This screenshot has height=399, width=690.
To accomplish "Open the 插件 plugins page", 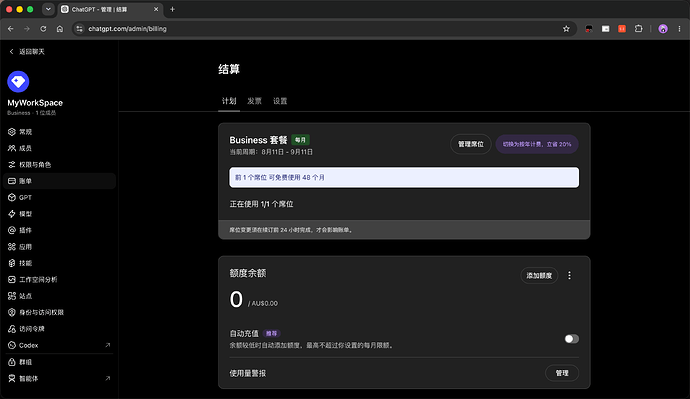I will click(59, 230).
